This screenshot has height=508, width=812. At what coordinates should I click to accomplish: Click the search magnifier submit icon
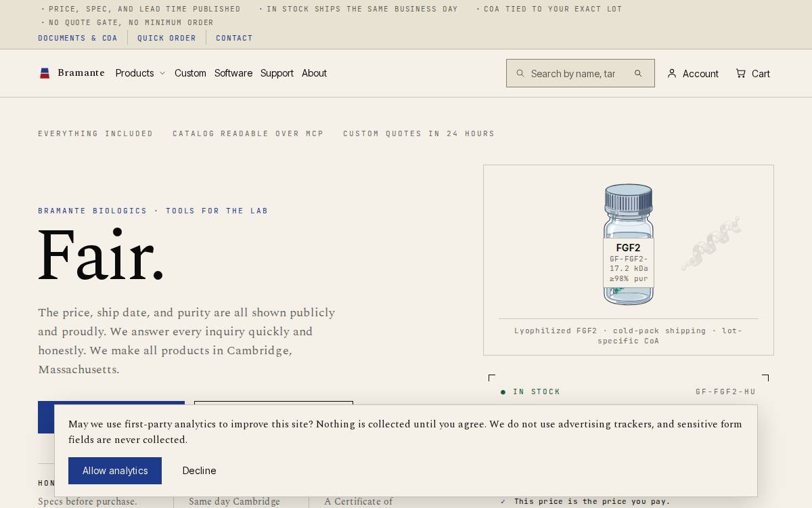point(637,73)
